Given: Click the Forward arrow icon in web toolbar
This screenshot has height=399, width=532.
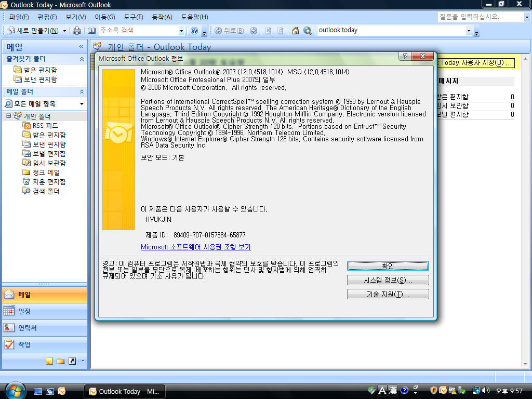Looking at the screenshot, I should click(254, 31).
